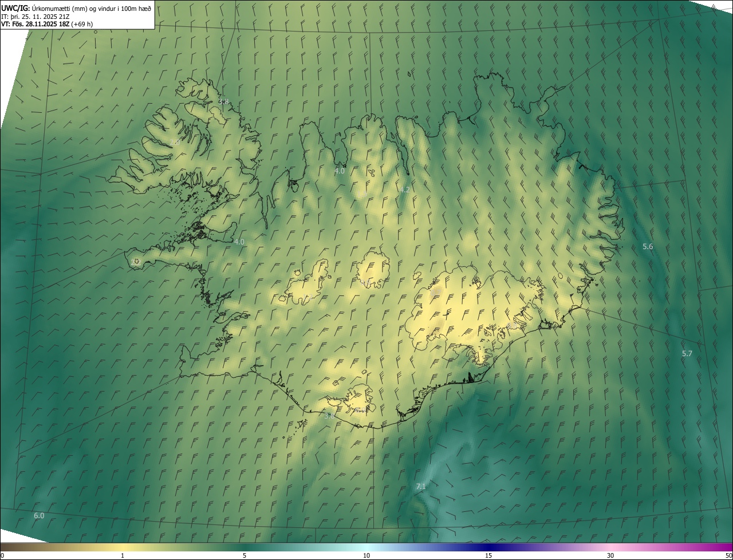Click the 5 tick on the colorbar
733x560 pixels.
245,555
